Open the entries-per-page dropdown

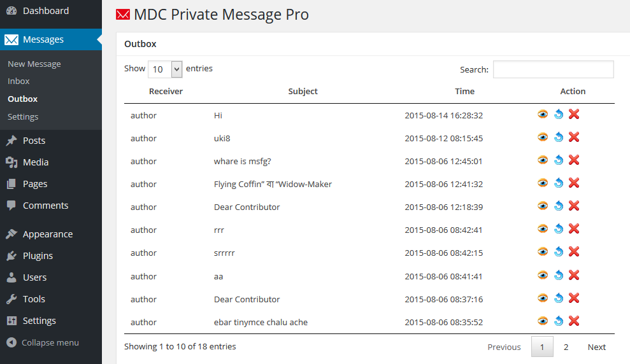pos(165,69)
